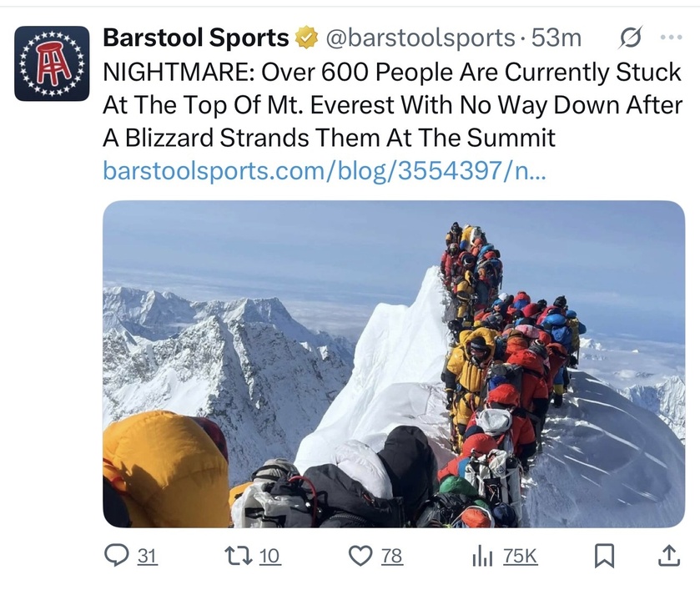
Task: Click the NIGHTMARE headline tweet text
Action: 392,104
